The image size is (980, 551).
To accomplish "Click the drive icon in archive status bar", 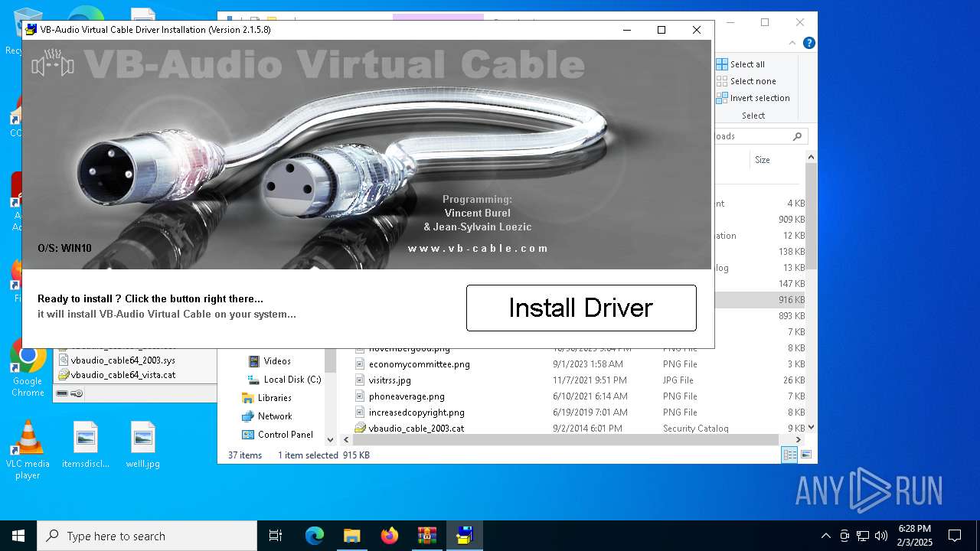I will (63, 393).
